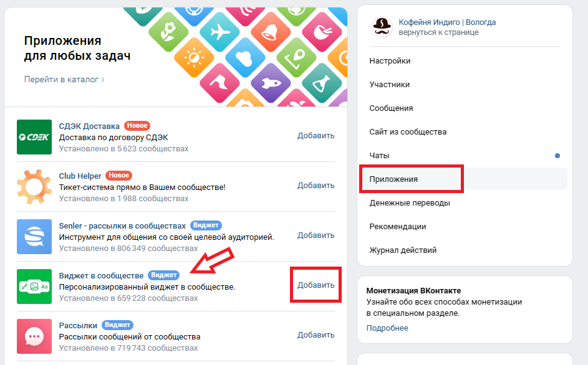This screenshot has height=365, width=588.
Task: Click the blue notification dot beside Чаты
Action: point(557,156)
